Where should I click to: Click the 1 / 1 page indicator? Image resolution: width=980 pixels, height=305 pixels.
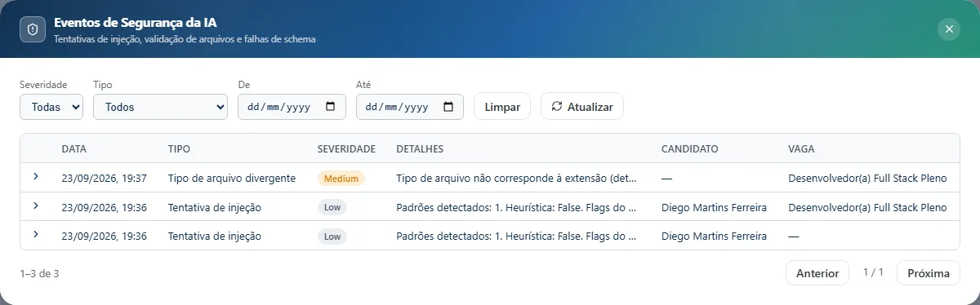[x=873, y=272]
